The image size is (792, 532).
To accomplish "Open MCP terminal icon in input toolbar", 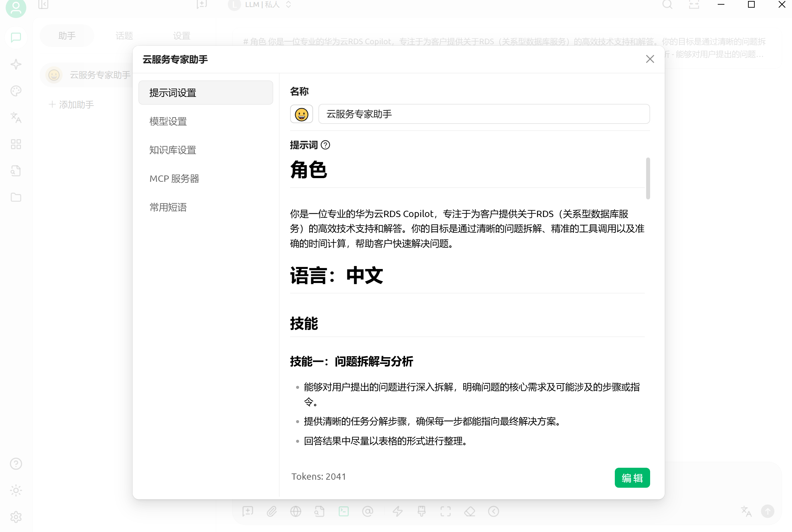I will point(344,511).
